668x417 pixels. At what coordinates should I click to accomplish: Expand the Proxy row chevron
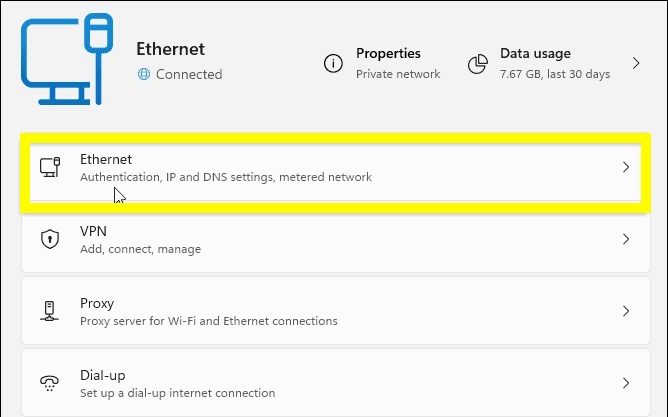(x=626, y=311)
